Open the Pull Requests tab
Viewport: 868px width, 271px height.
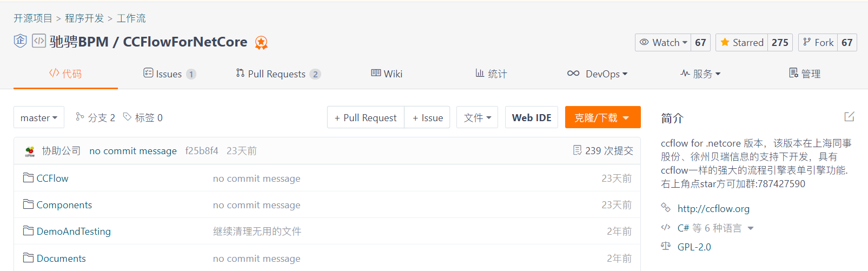point(278,74)
